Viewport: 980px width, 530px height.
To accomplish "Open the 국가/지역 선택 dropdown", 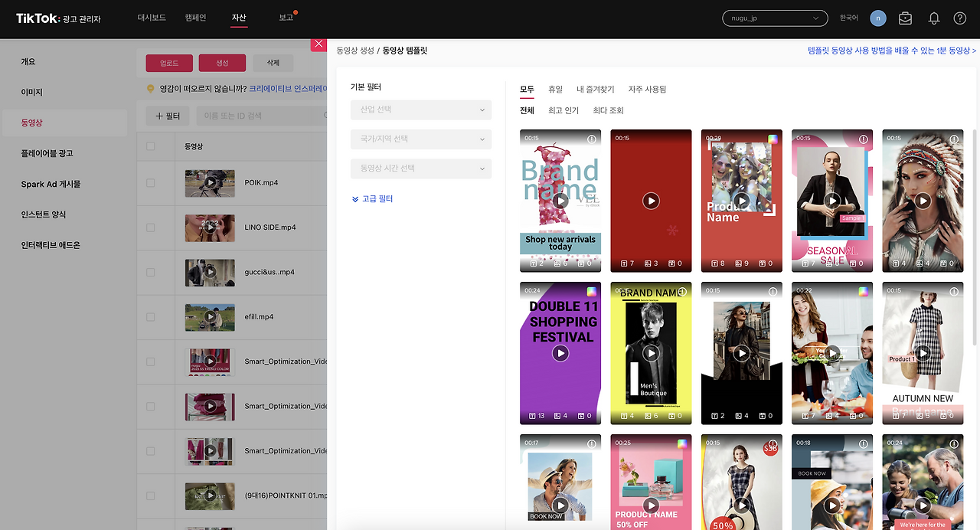I will (421, 139).
